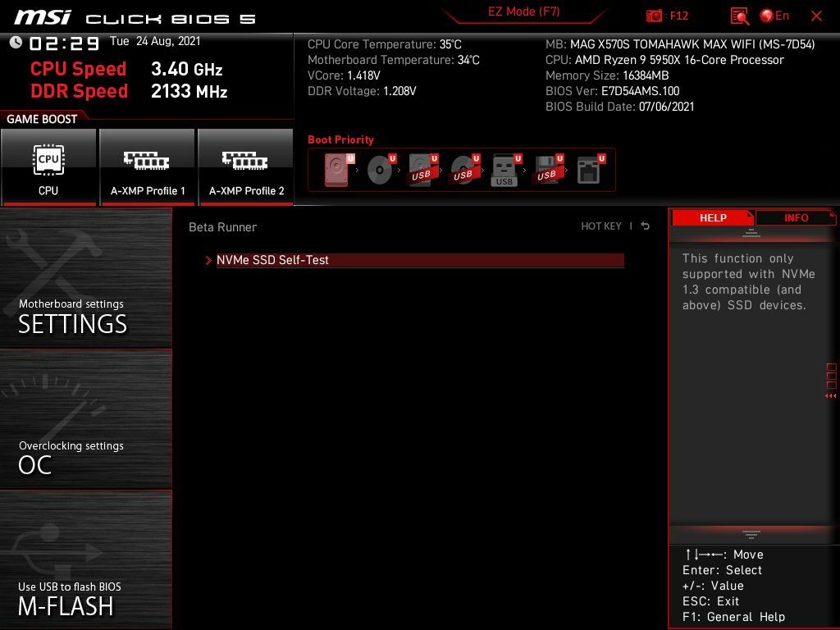
Task: Toggle the CPU Game Boost button
Action: [48, 167]
